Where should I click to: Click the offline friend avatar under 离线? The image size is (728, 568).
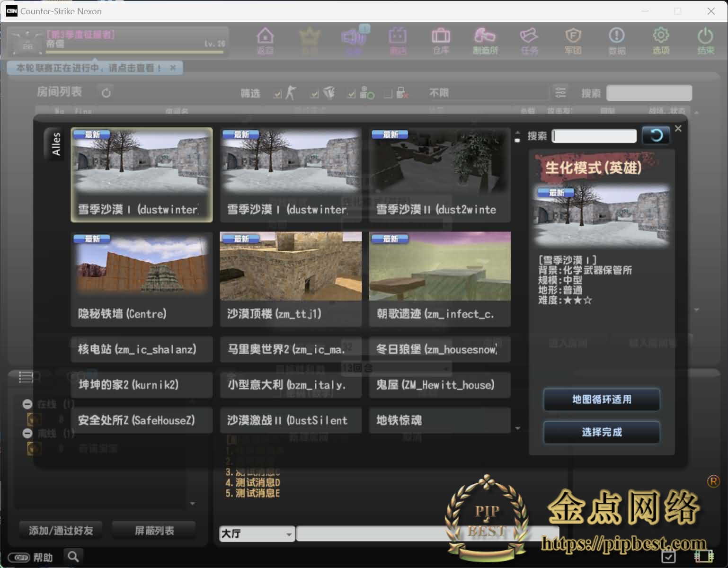pos(34,448)
